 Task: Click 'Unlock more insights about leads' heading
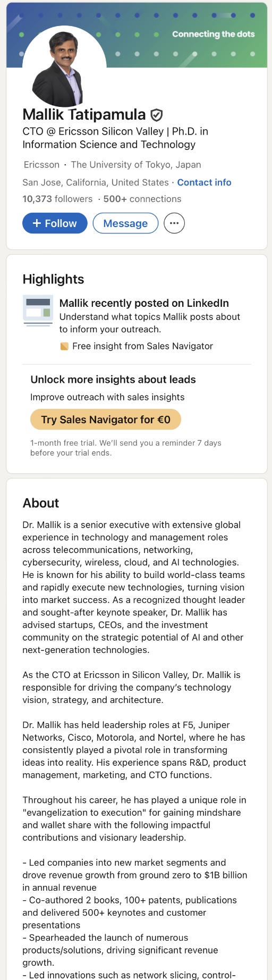tap(113, 380)
